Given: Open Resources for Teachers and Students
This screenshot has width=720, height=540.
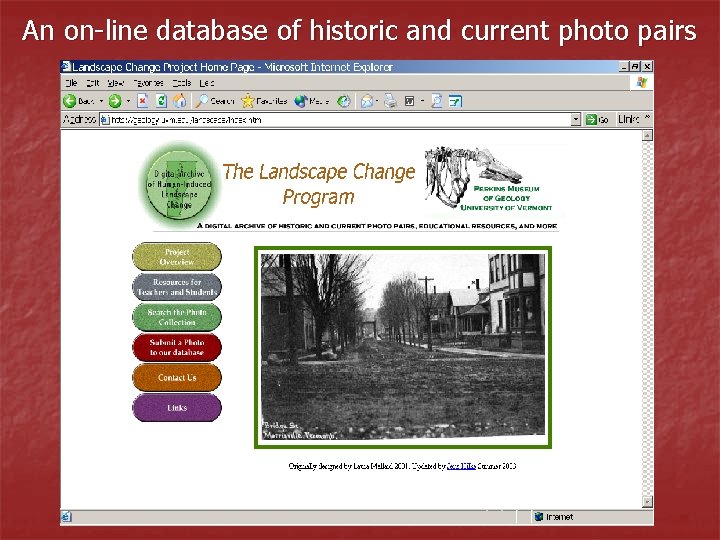Looking at the screenshot, I should [x=177, y=287].
